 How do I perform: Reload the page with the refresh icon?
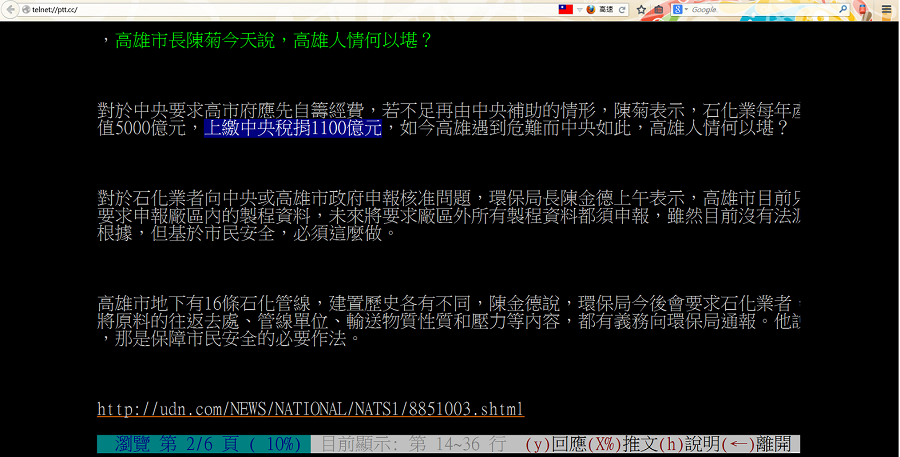point(622,10)
